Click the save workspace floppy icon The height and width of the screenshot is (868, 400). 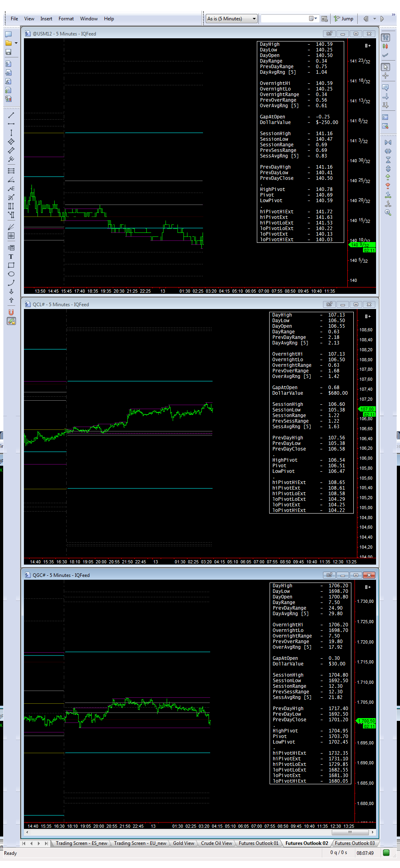(x=8, y=52)
